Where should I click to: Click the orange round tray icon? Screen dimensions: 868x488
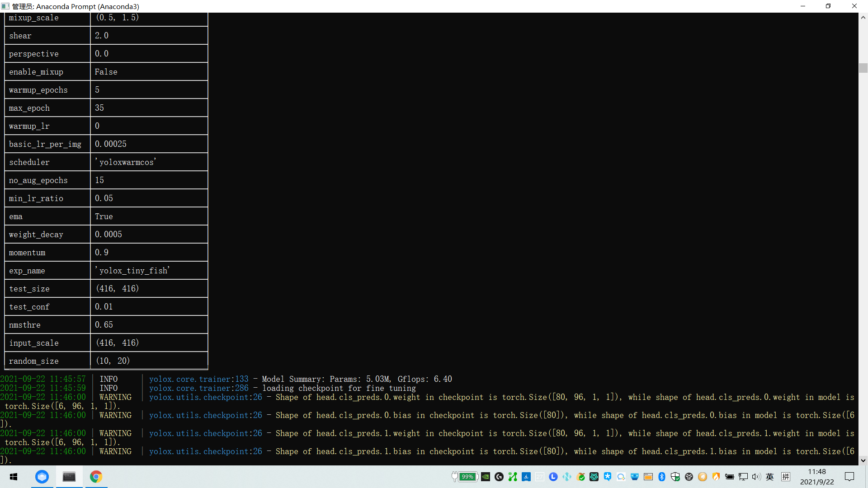pyautogui.click(x=703, y=477)
